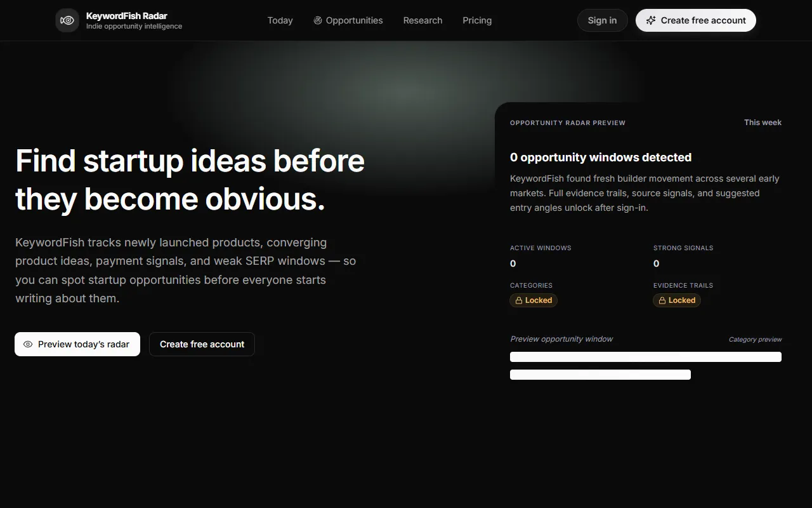Click the first preview opportunity placeholder bar
812x508 pixels.
(x=646, y=357)
